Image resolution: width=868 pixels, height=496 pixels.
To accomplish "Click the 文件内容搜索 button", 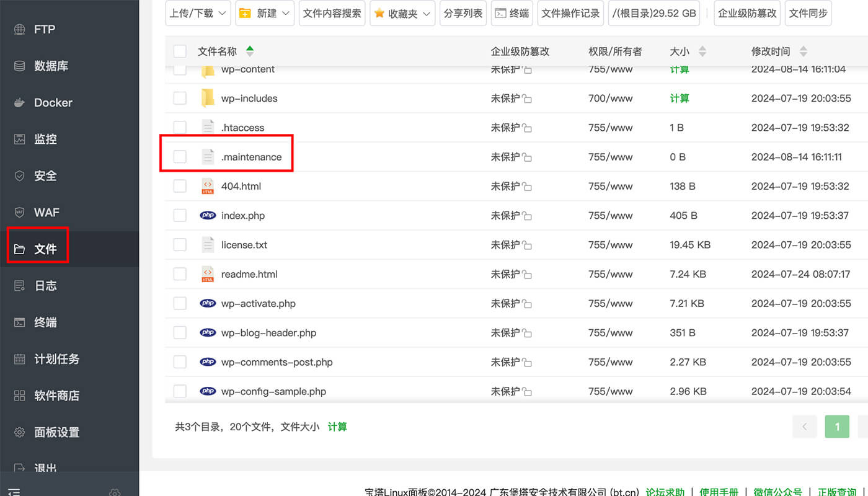I will pos(332,13).
